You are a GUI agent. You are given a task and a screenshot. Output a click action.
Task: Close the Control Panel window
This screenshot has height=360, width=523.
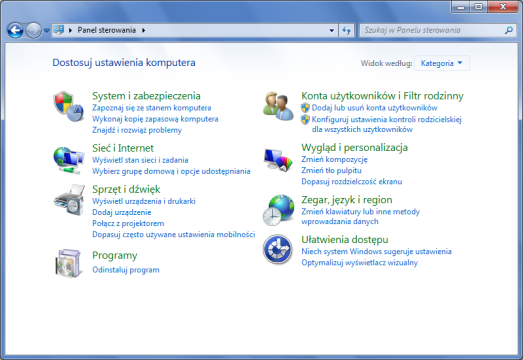tap(503, 7)
